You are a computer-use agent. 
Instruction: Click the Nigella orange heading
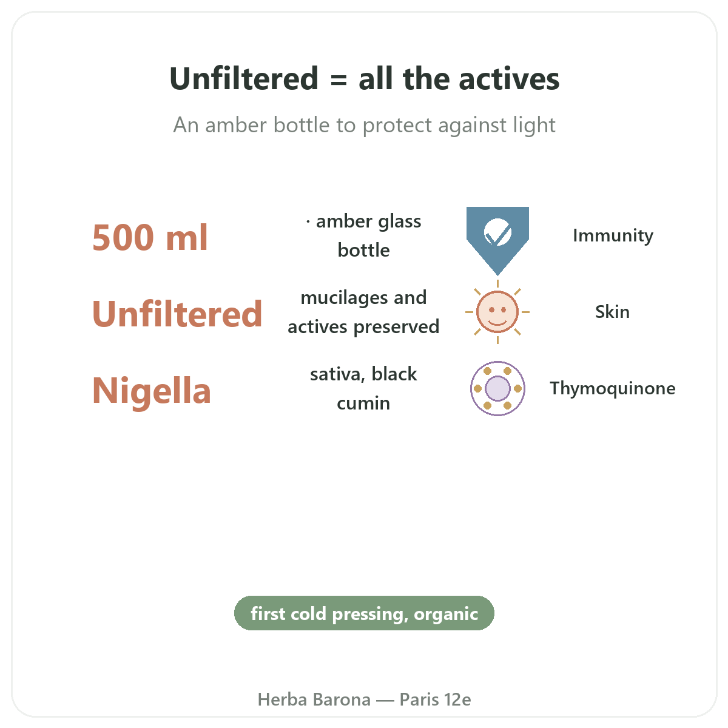point(152,390)
